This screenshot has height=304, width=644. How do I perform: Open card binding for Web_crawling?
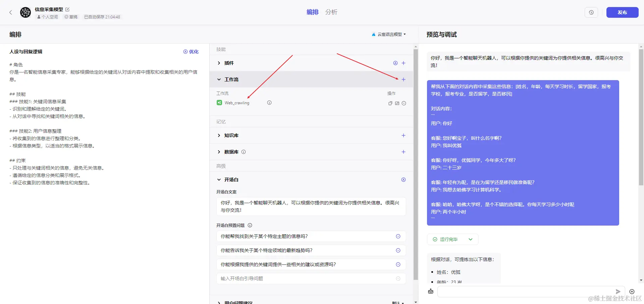(397, 103)
